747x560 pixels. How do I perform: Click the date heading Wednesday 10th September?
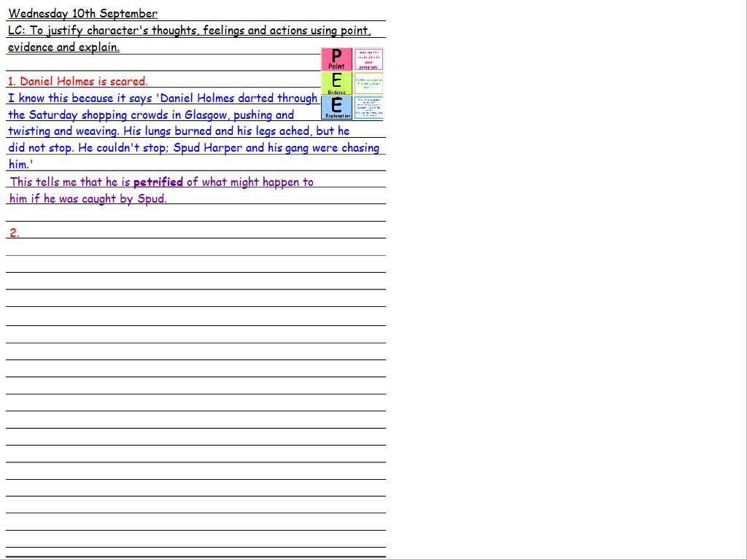click(x=82, y=13)
